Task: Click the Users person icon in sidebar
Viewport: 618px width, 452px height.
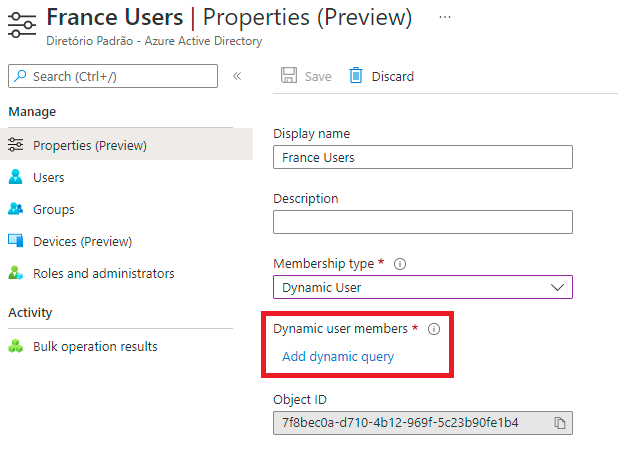Action: point(15,178)
